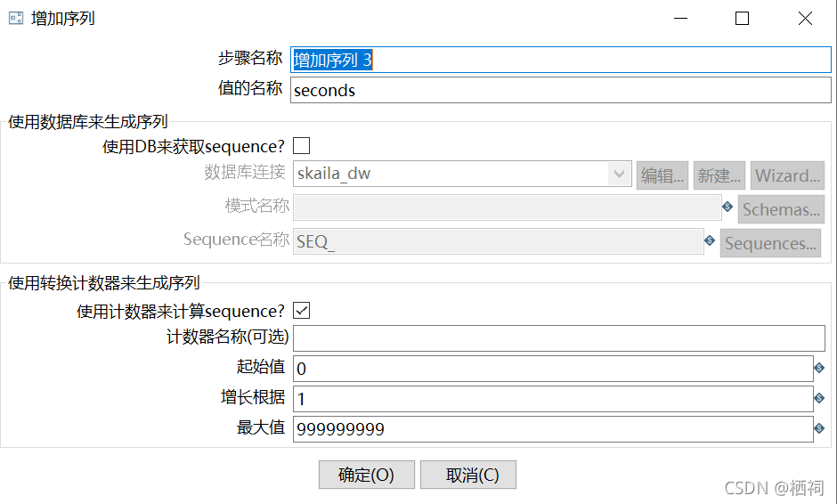
Task: Enable 使用DB来获取sequence checkbox
Action: click(302, 146)
